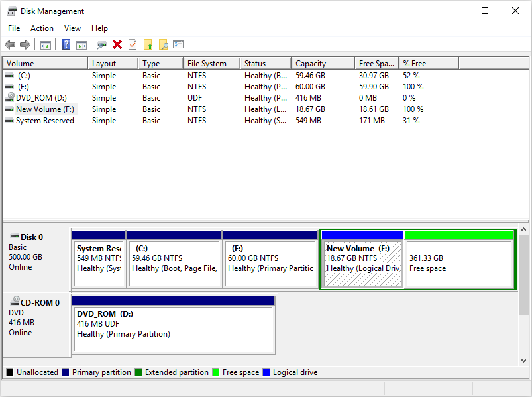Select the (C:) 59.46 GB partition block

click(174, 260)
